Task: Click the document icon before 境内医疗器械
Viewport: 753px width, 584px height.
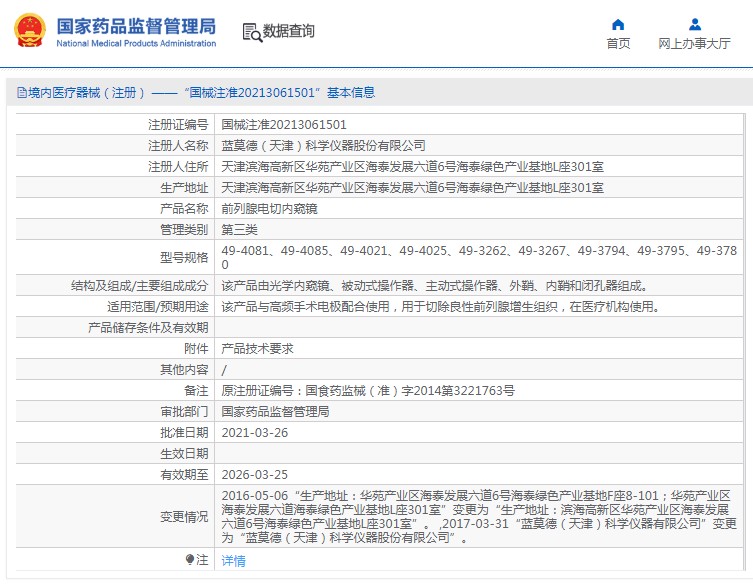Action: pos(22,92)
